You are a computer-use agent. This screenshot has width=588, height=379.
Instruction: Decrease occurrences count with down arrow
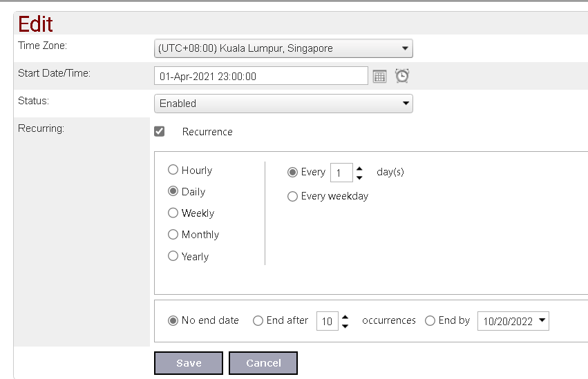[345, 327]
